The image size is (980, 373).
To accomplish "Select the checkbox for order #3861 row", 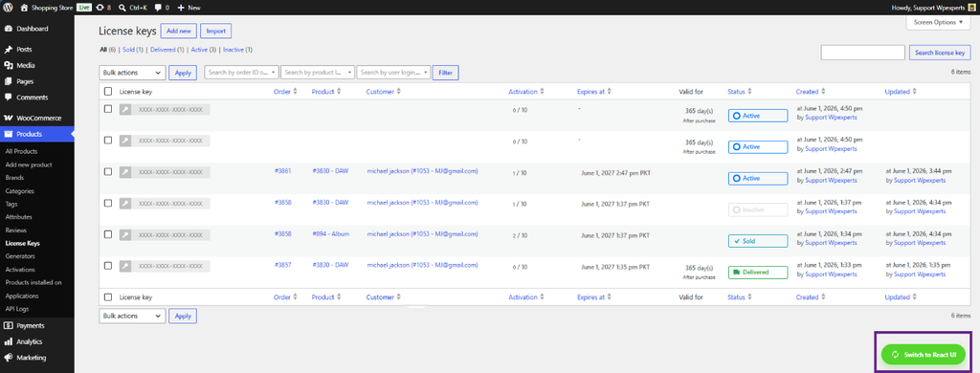I will coord(108,171).
